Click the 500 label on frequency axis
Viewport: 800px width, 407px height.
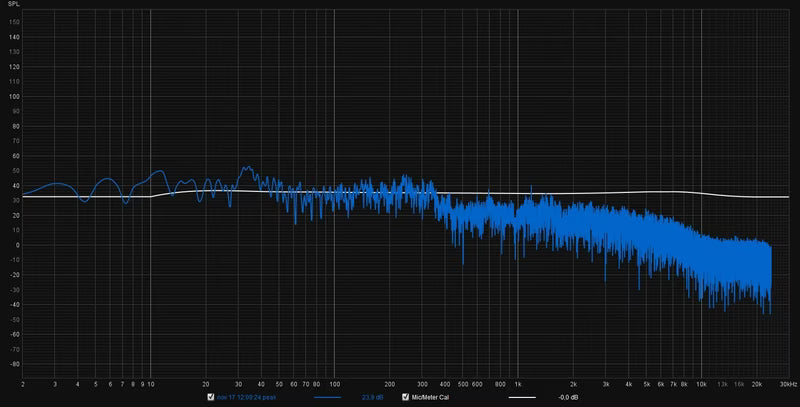click(x=462, y=382)
